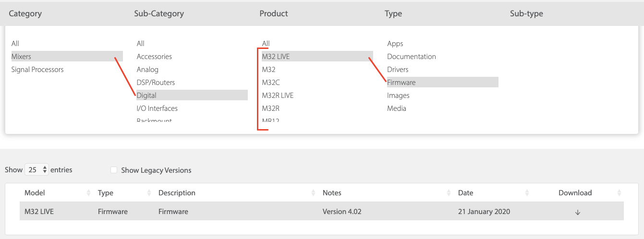This screenshot has height=239, width=644.
Task: Select M32R LIVE product
Action: (x=278, y=96)
